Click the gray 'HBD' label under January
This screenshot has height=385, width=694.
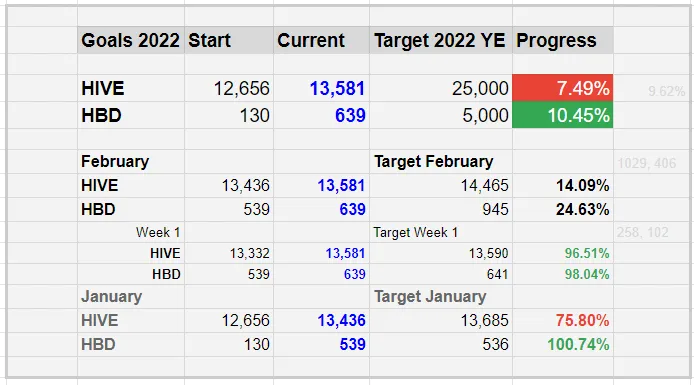pyautogui.click(x=98, y=344)
